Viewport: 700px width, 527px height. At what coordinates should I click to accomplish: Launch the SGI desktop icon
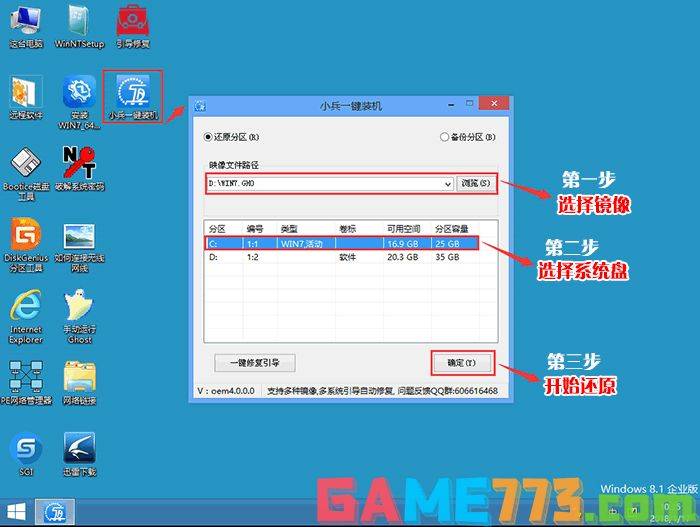(x=26, y=454)
